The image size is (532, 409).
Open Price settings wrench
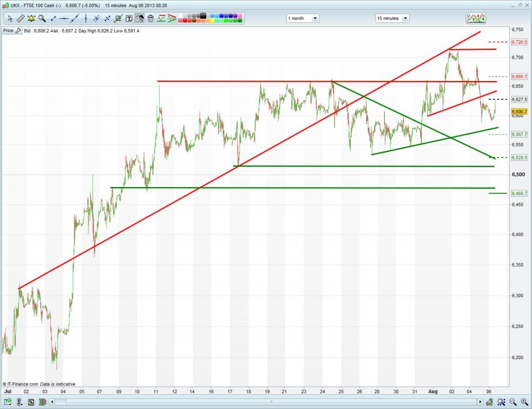tap(18, 31)
